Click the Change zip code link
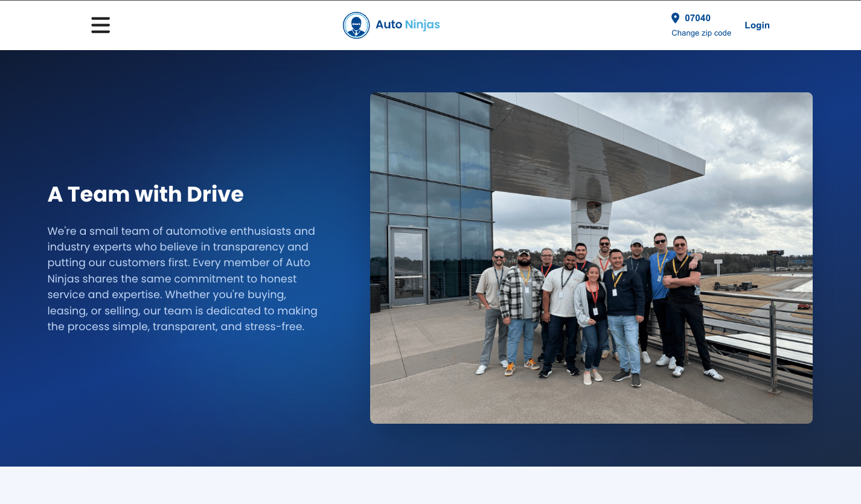The width and height of the screenshot is (861, 504). (x=701, y=33)
